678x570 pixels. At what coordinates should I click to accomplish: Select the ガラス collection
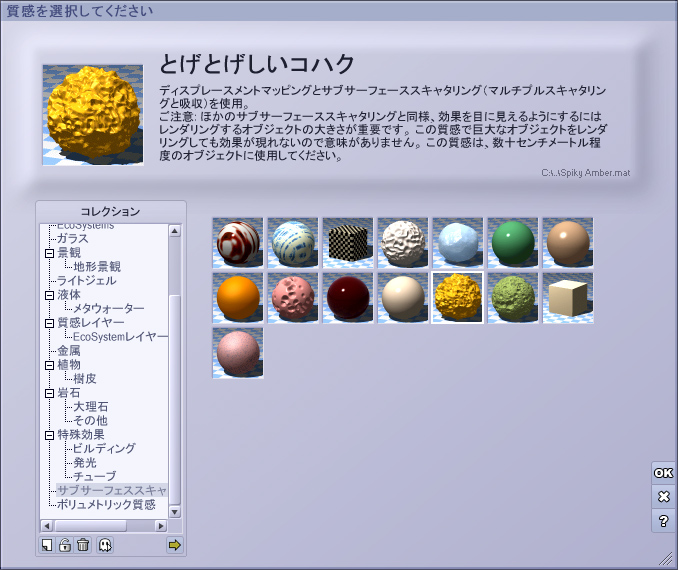(x=73, y=239)
